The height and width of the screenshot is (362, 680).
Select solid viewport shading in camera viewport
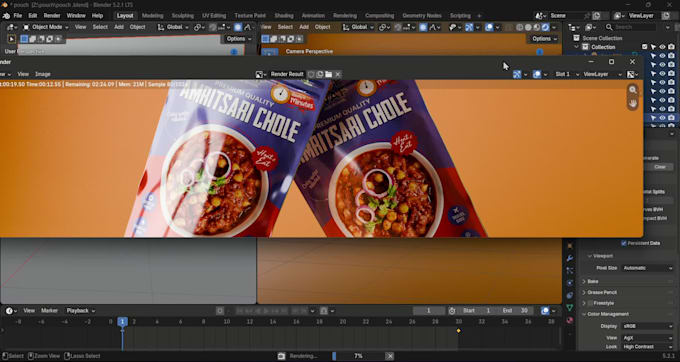point(528,27)
